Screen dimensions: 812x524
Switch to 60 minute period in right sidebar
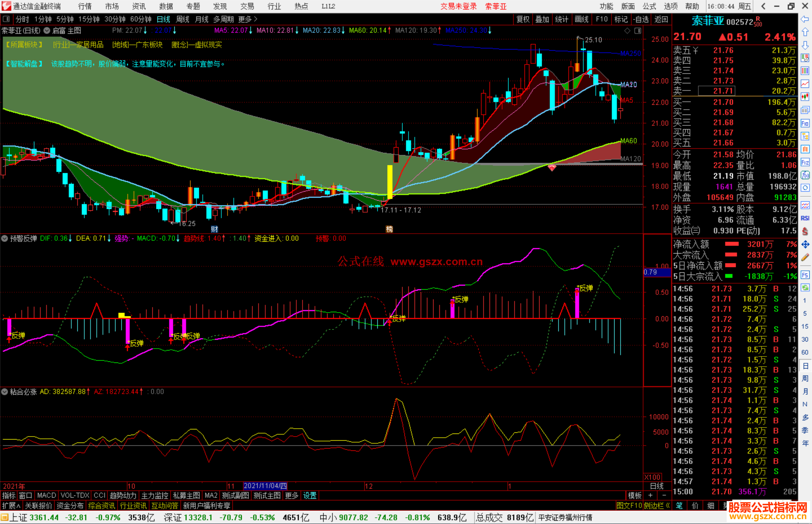point(805,352)
